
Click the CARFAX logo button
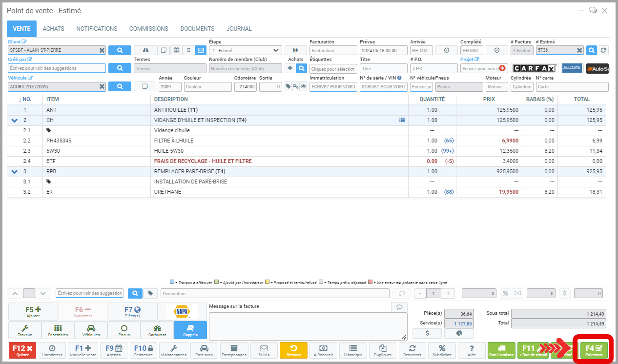[534, 68]
